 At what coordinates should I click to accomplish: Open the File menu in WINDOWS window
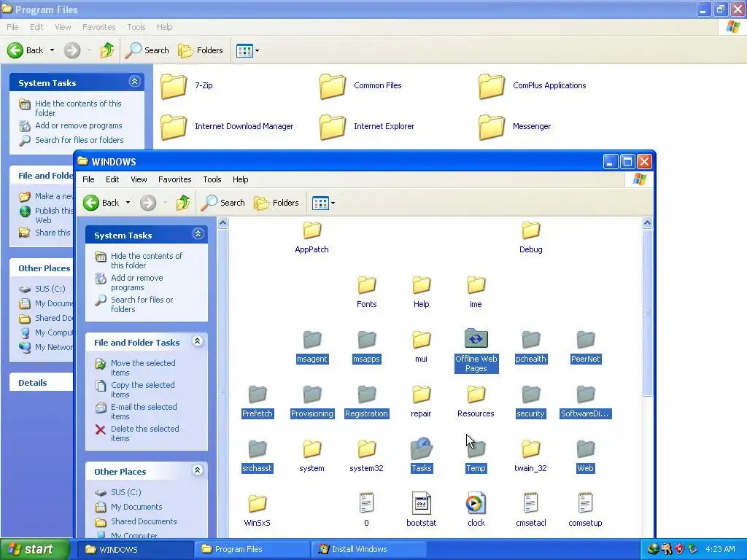pyautogui.click(x=88, y=179)
